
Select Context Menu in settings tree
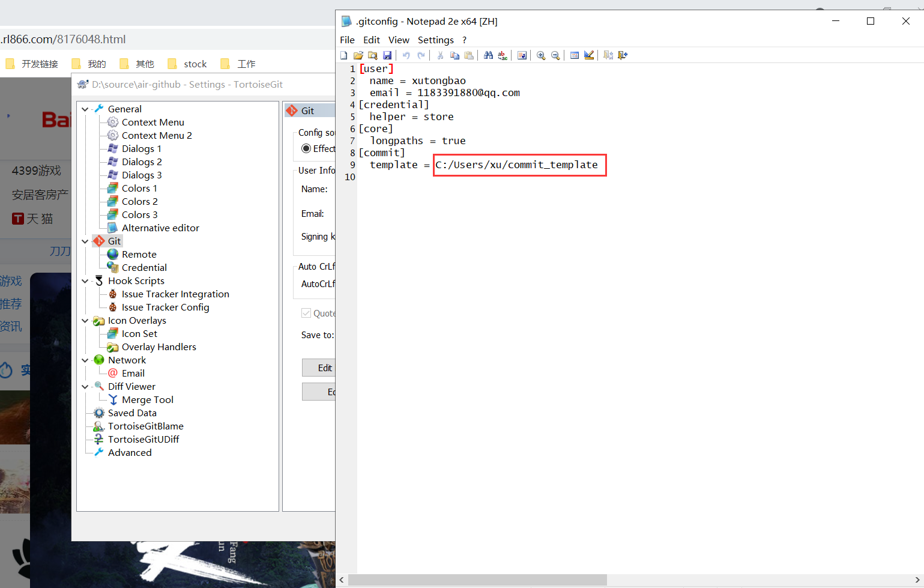(x=152, y=123)
